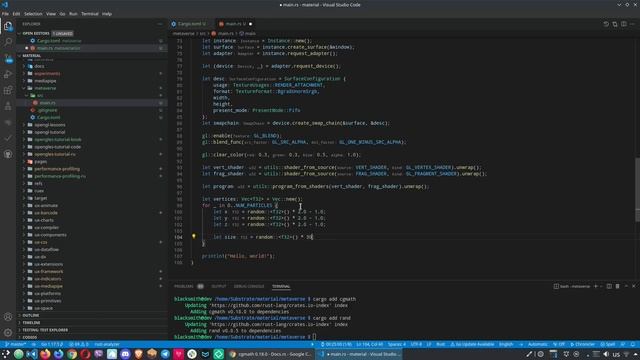Screen dimensions: 640x360
Task: Open editor more actions ellipsis
Action: point(632,24)
